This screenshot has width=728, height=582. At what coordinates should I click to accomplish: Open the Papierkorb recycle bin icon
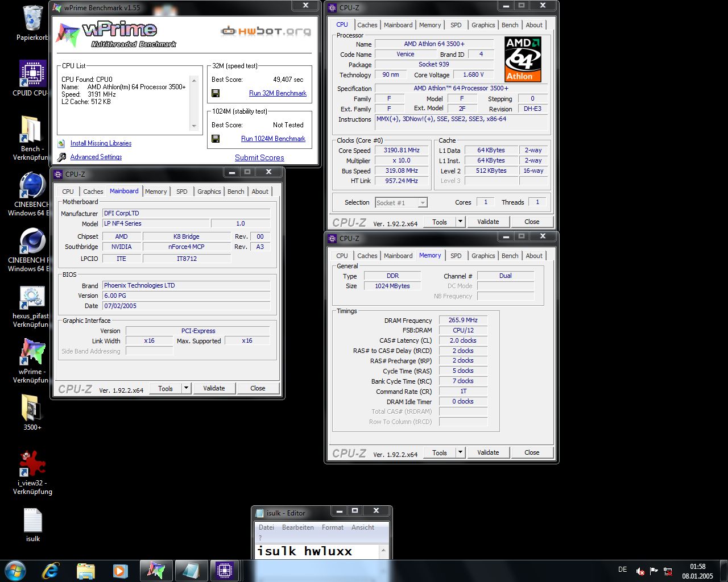coord(32,23)
